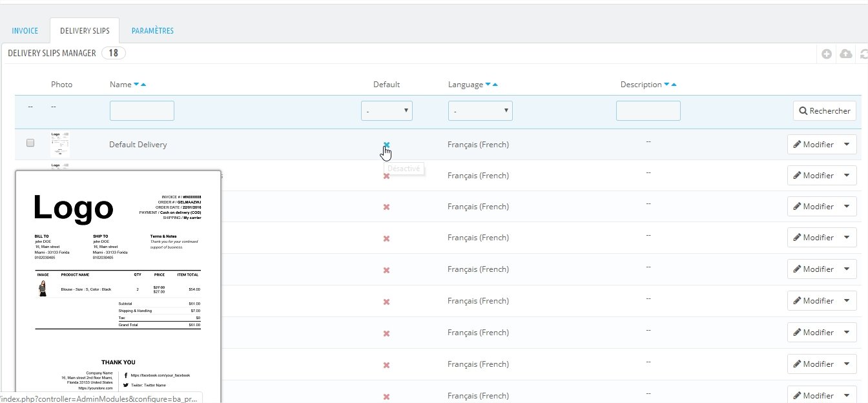Viewport: 868px width, 403px height.
Task: Sort Name column ascending
Action: pyautogui.click(x=143, y=85)
